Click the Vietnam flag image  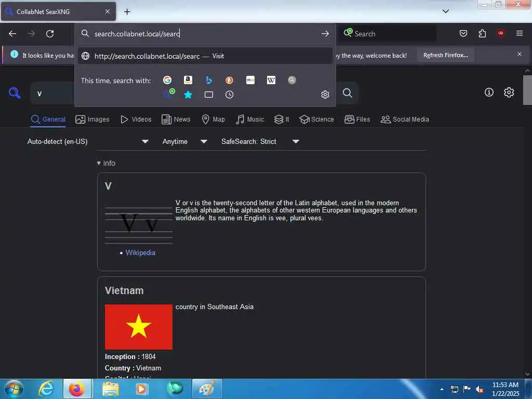click(139, 327)
